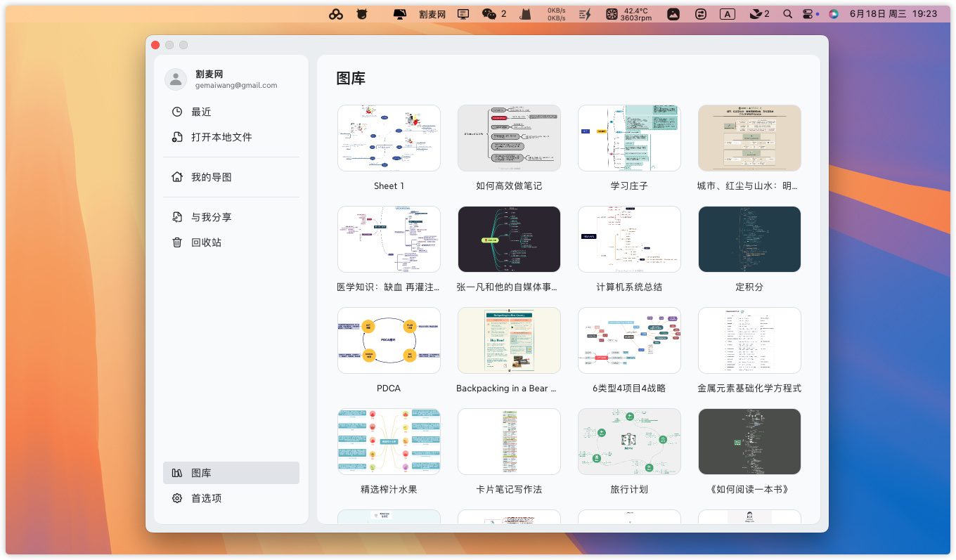Click the 首选项 gear icon

[177, 498]
